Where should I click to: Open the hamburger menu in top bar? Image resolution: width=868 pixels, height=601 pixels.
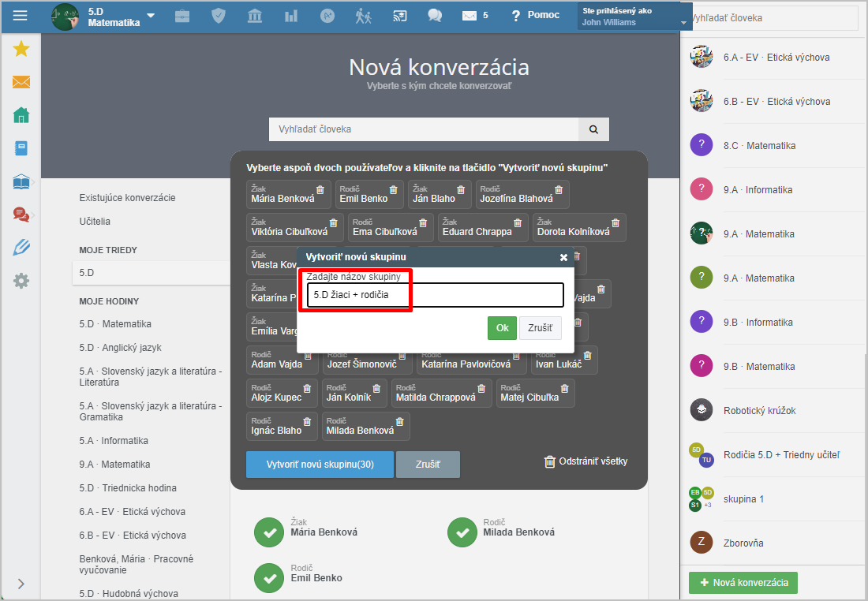pyautogui.click(x=20, y=16)
